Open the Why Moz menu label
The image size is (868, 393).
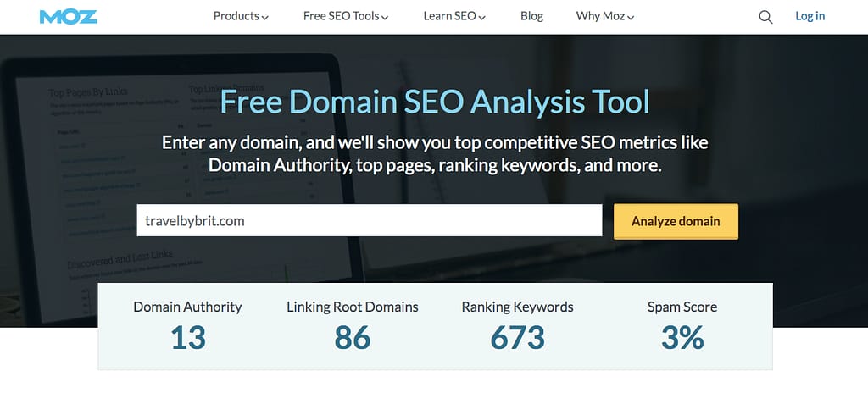[600, 16]
